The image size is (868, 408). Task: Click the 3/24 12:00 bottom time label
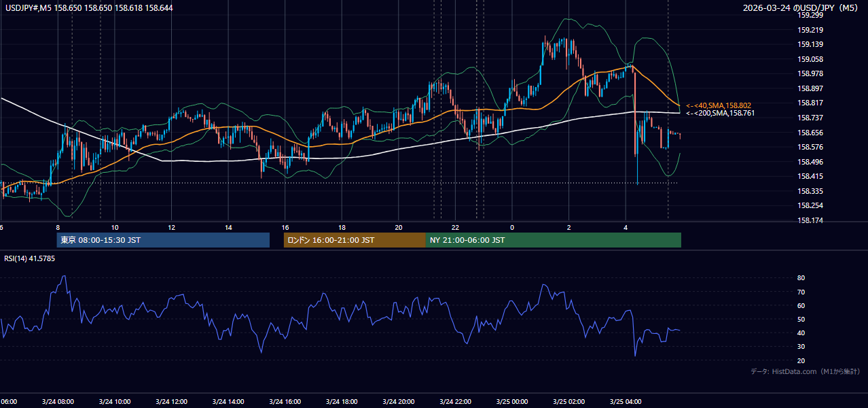172,401
